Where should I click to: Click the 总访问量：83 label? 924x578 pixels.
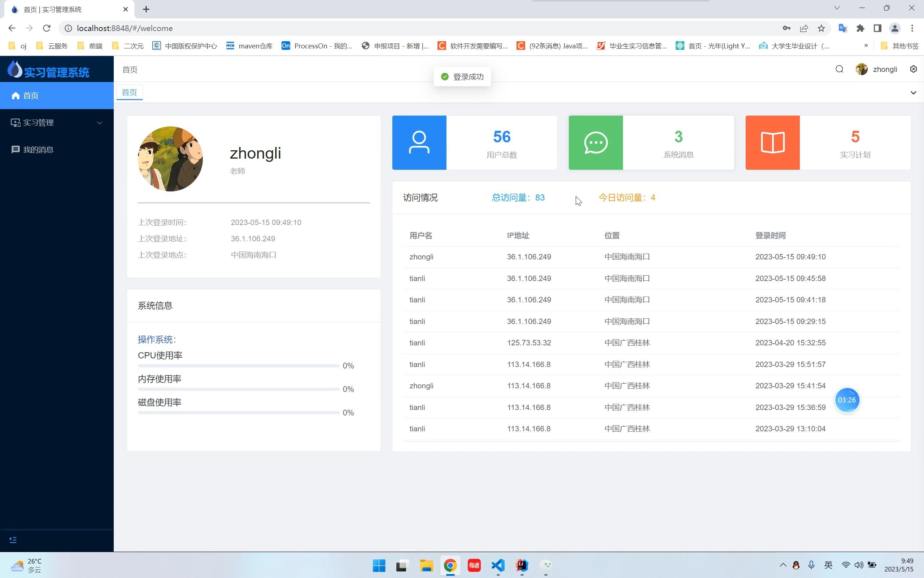click(x=518, y=198)
